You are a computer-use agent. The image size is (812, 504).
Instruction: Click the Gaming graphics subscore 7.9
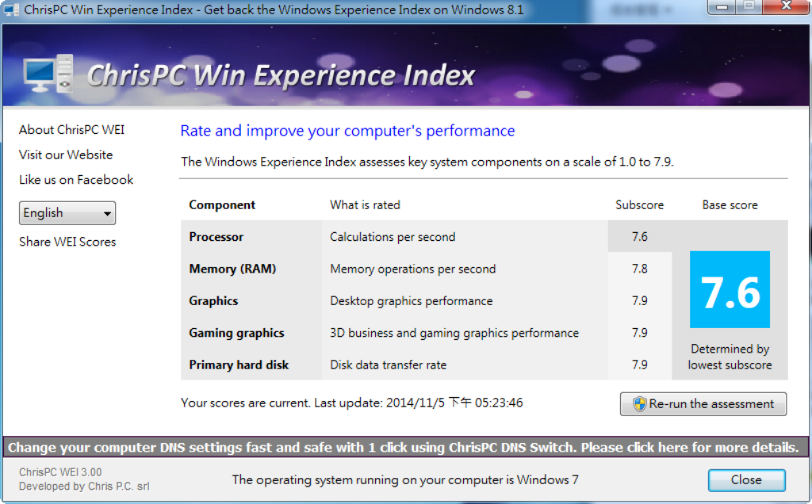(x=640, y=333)
